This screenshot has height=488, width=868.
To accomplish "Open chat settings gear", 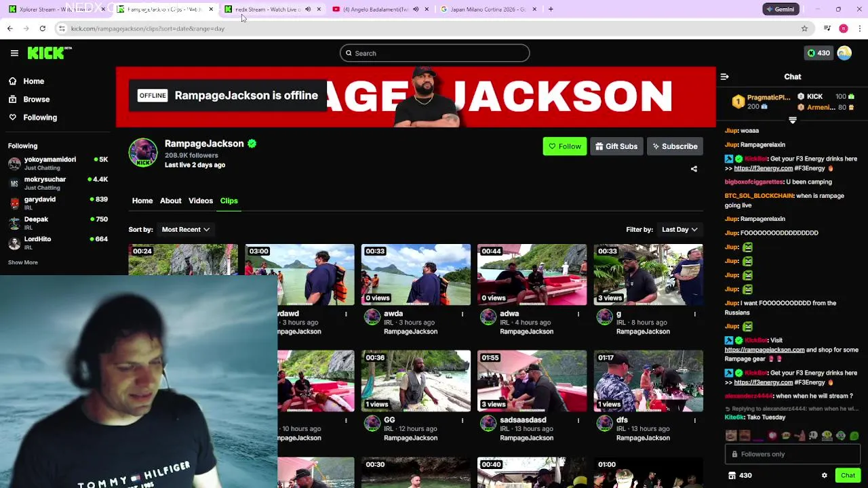I will tap(825, 476).
